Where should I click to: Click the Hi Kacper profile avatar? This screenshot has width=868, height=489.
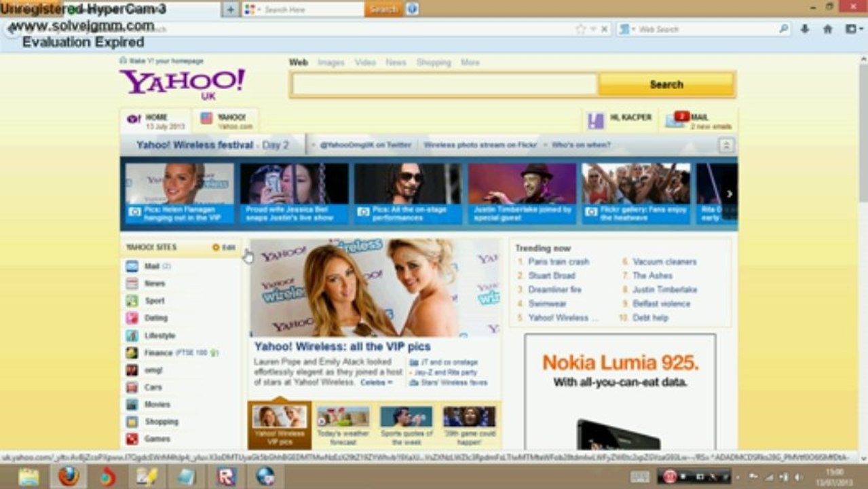(x=596, y=121)
